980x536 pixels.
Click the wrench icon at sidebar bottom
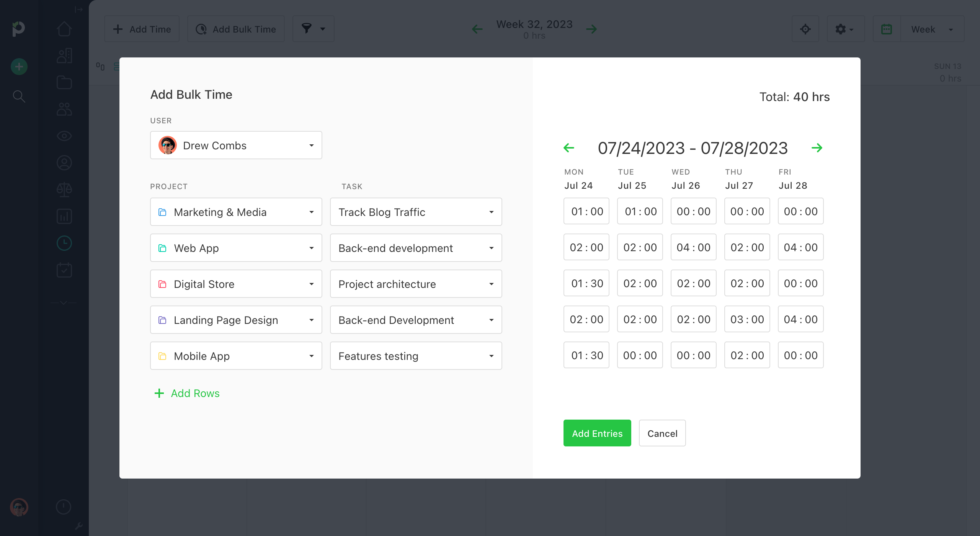(80, 526)
